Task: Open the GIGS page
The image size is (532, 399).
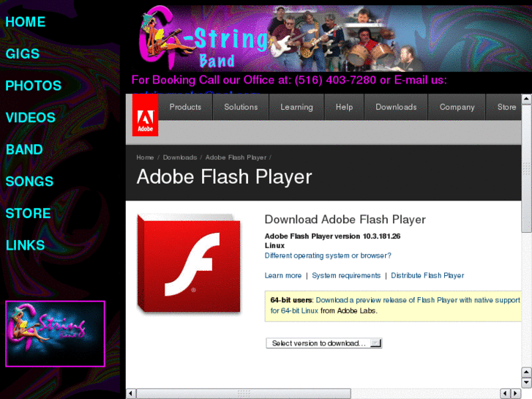Action: [23, 54]
